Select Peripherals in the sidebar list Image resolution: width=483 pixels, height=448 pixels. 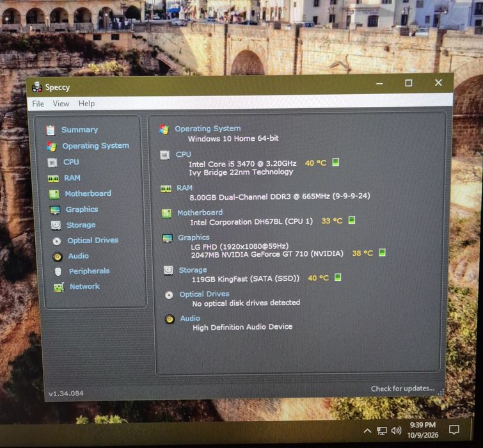(90, 271)
